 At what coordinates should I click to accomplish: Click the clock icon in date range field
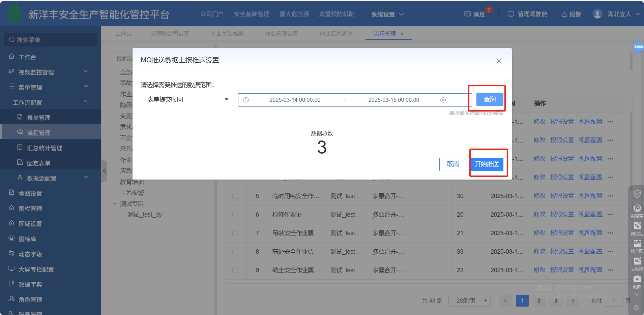pos(246,100)
